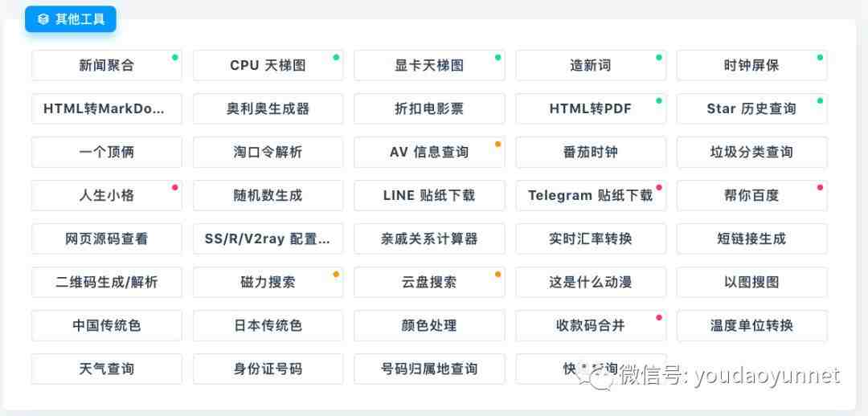
Task: Click the red dot on 人生小格
Action: pos(175,188)
